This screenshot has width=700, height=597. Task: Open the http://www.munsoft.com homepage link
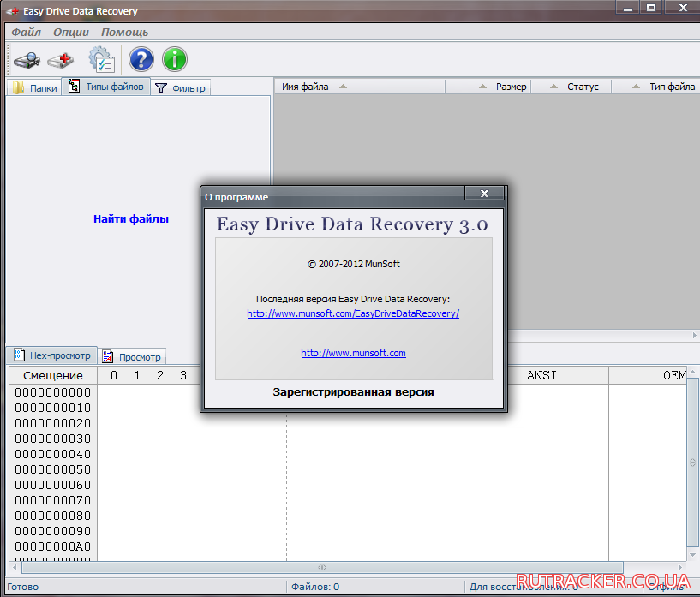pos(353,353)
